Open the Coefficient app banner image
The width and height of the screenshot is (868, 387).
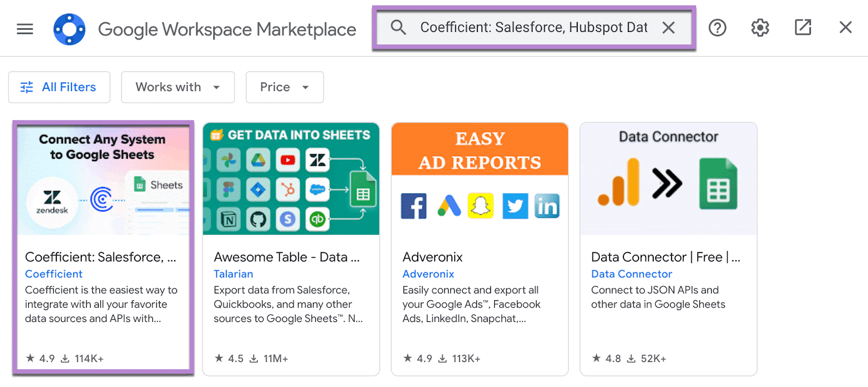pyautogui.click(x=103, y=180)
